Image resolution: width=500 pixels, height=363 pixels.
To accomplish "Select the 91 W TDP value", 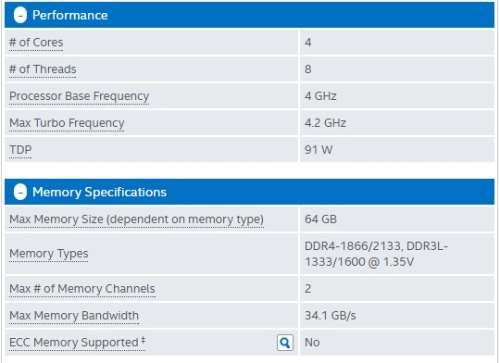I will 318,150.
